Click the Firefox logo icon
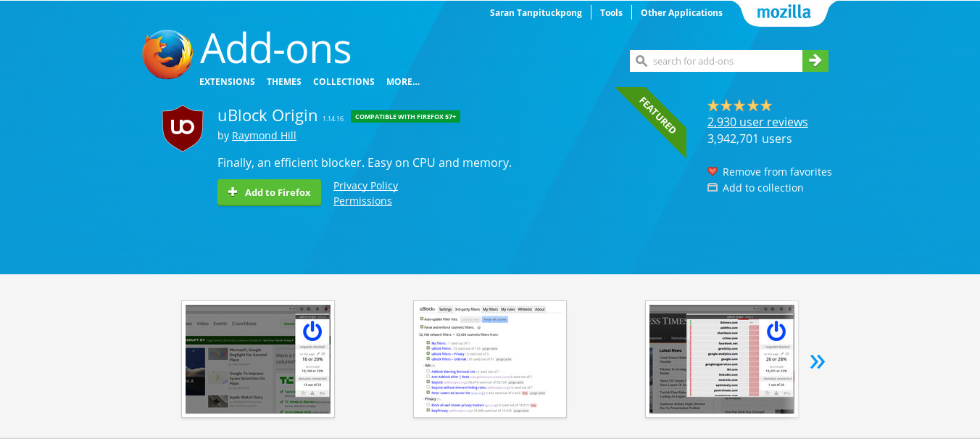The width and height of the screenshot is (980, 439). [x=167, y=54]
